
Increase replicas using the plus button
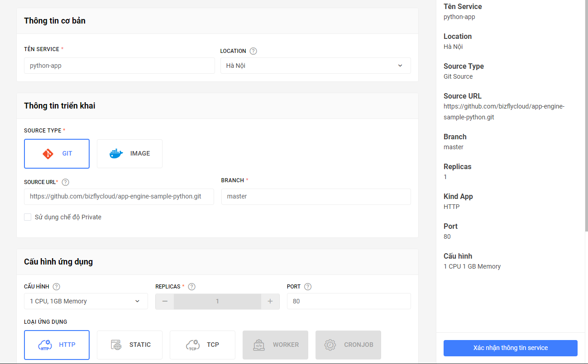click(270, 301)
